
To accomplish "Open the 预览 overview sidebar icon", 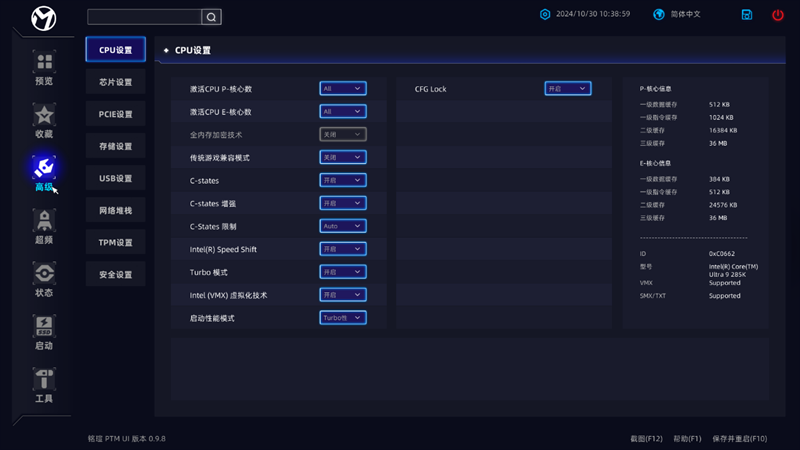I will tap(44, 67).
